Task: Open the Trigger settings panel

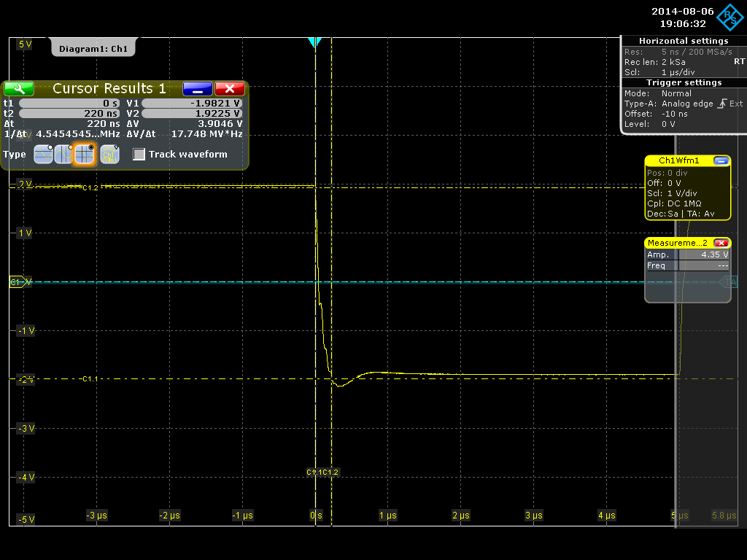Action: tap(683, 82)
